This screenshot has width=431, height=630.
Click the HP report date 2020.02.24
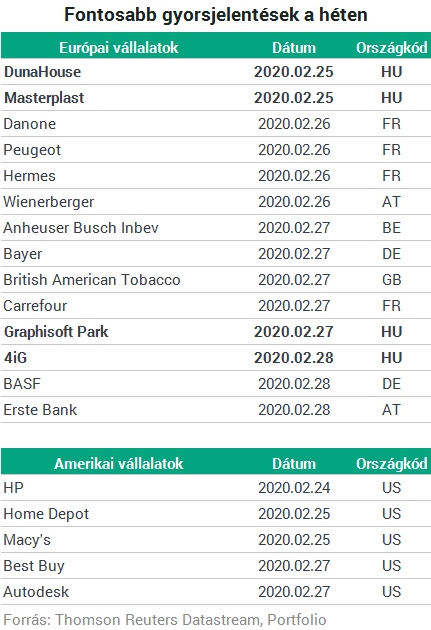pyautogui.click(x=294, y=488)
